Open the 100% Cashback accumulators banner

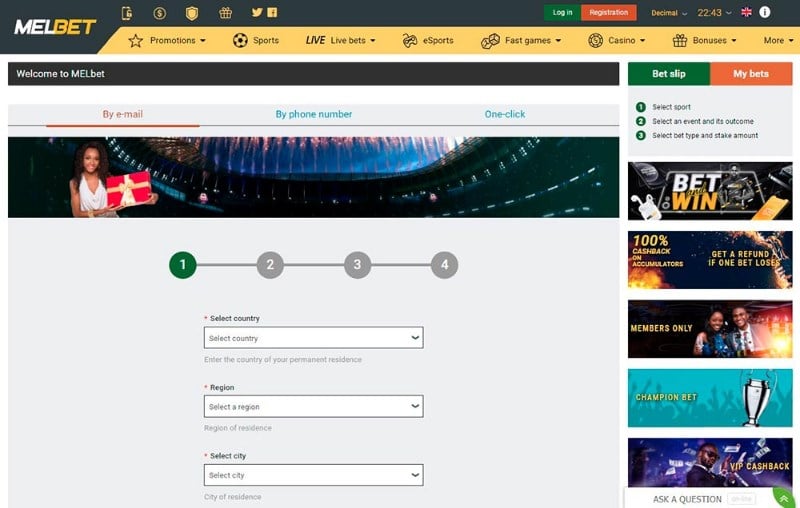click(710, 260)
